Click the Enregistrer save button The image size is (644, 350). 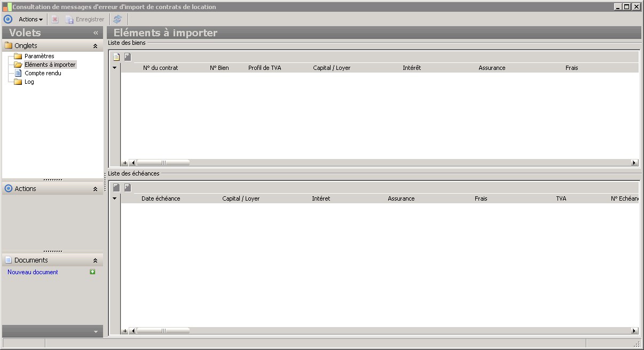(x=85, y=19)
